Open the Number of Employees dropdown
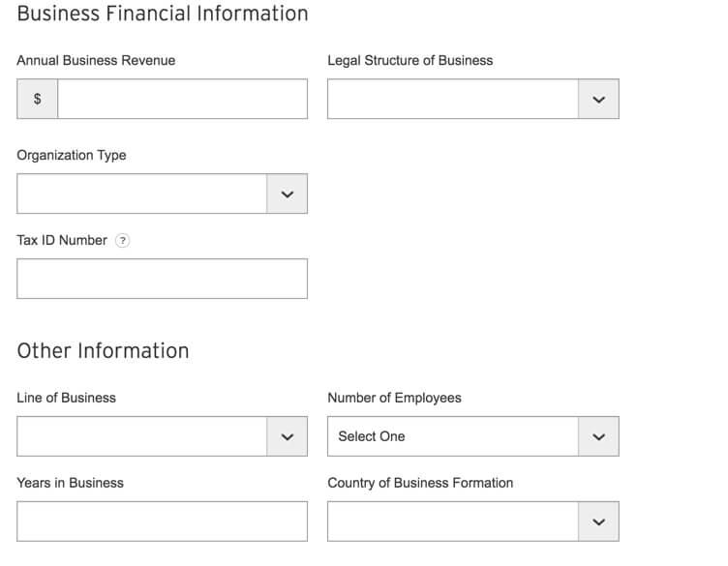728x566 pixels. (x=472, y=436)
